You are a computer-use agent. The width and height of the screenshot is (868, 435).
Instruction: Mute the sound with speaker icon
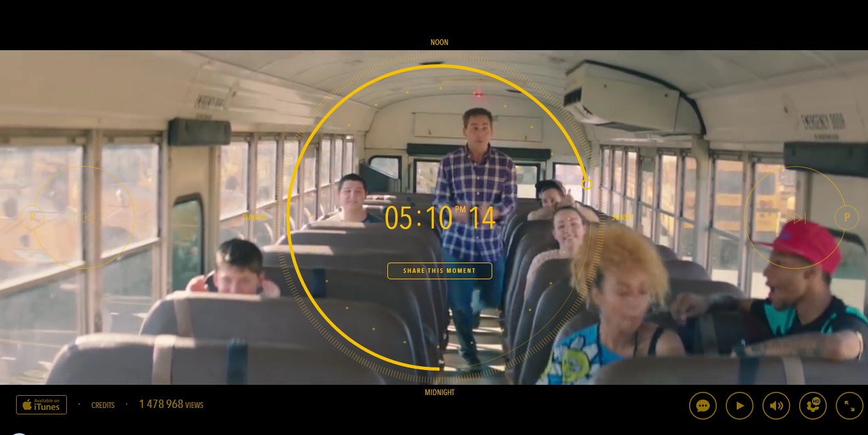pos(776,406)
